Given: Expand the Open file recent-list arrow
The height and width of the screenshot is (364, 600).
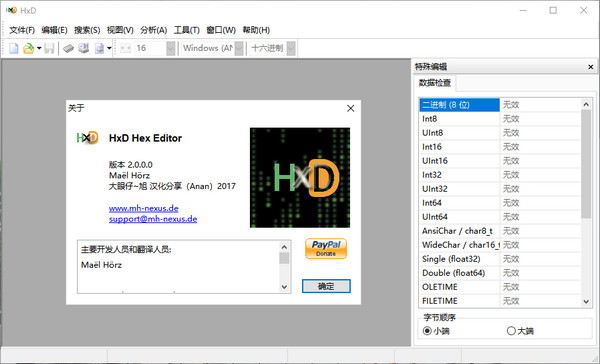Looking at the screenshot, I should pyautogui.click(x=39, y=48).
